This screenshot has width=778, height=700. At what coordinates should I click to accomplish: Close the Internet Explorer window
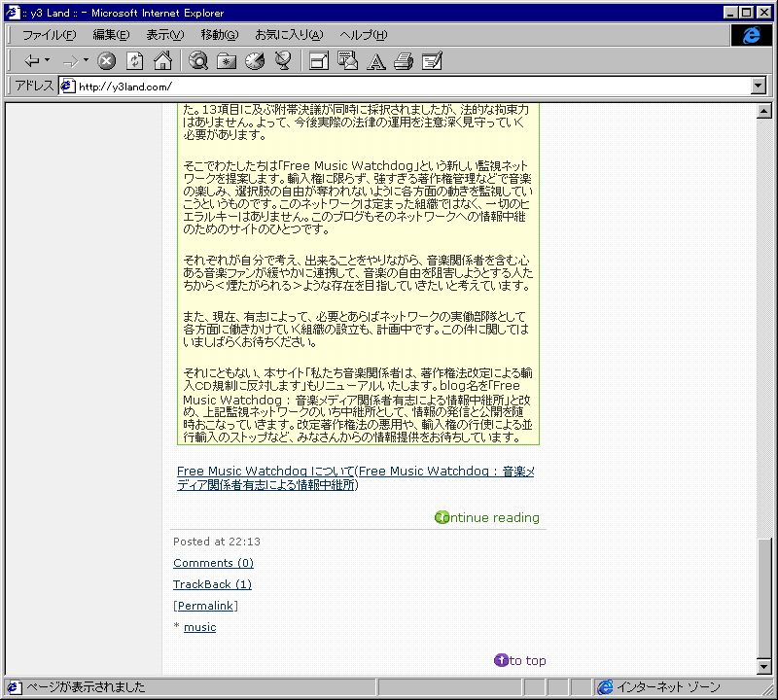point(763,13)
